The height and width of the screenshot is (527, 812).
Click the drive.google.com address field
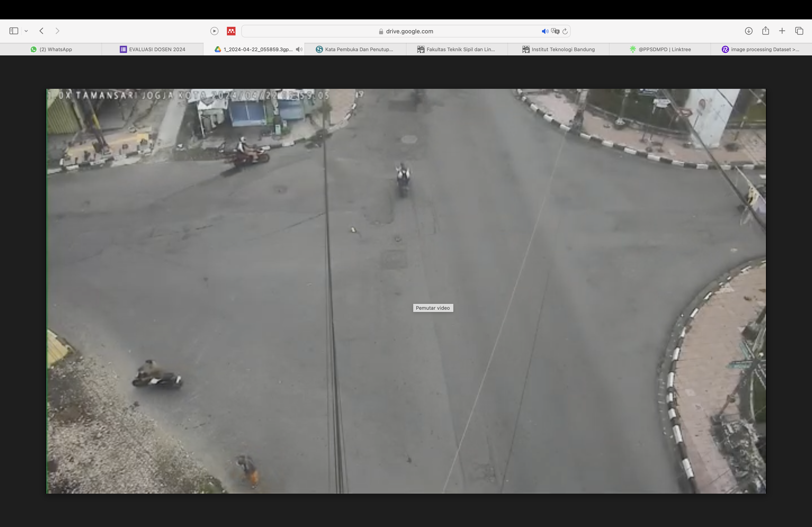point(406,31)
